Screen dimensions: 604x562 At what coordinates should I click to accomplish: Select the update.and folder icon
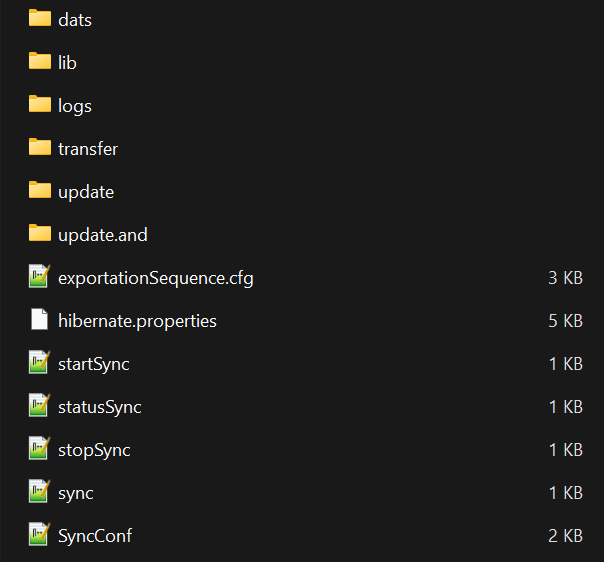[40, 234]
